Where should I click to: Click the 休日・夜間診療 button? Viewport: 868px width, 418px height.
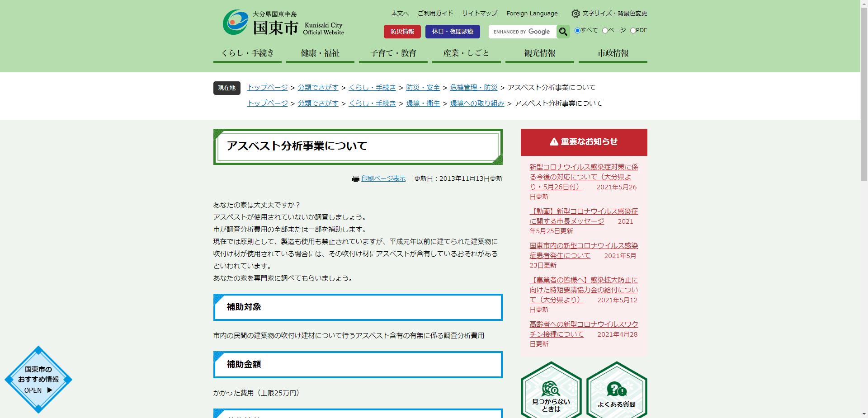point(453,32)
